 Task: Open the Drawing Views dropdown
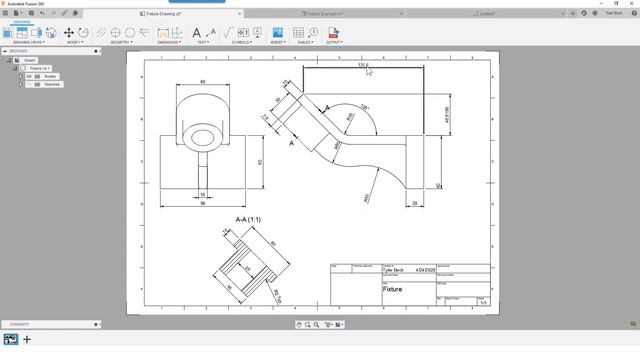29,42
